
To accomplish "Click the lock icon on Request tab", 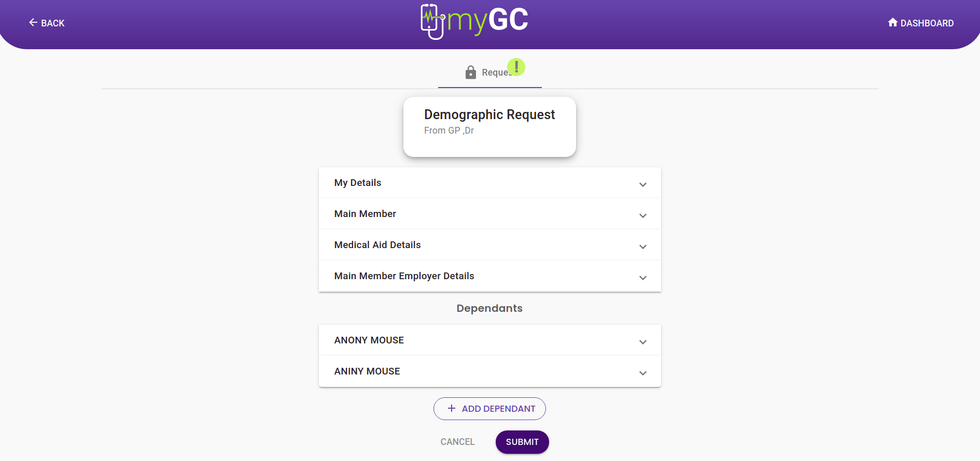I will point(470,73).
